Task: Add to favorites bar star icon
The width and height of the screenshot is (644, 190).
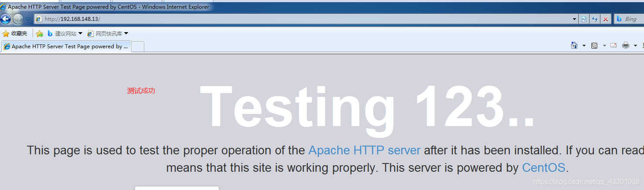Action: [x=40, y=33]
